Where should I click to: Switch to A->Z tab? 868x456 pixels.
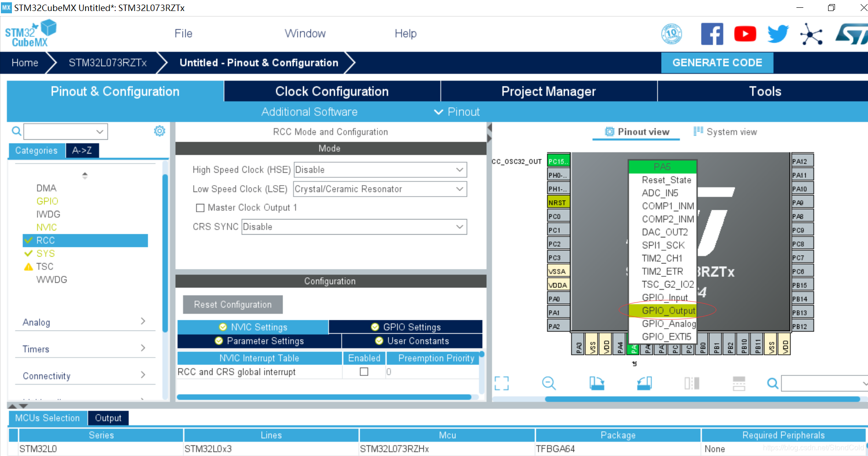coord(82,150)
